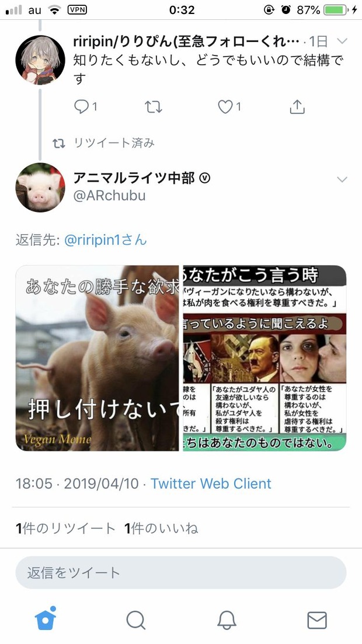The height and width of the screenshot is (644, 362).
Task: Open the Notifications bell tab
Action: 227,619
